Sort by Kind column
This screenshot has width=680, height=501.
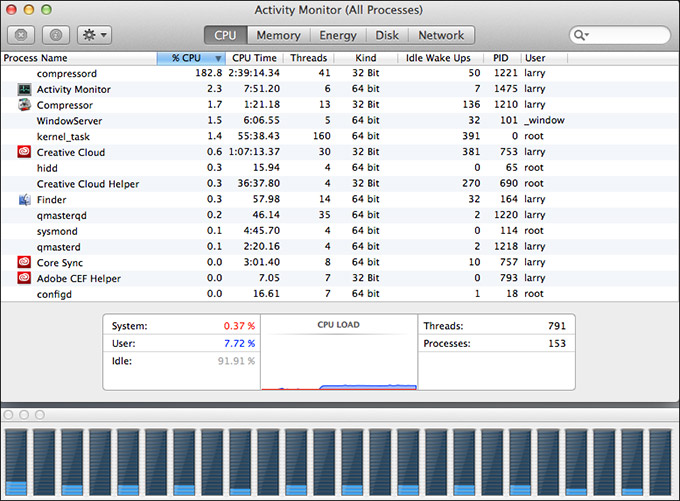(366, 58)
